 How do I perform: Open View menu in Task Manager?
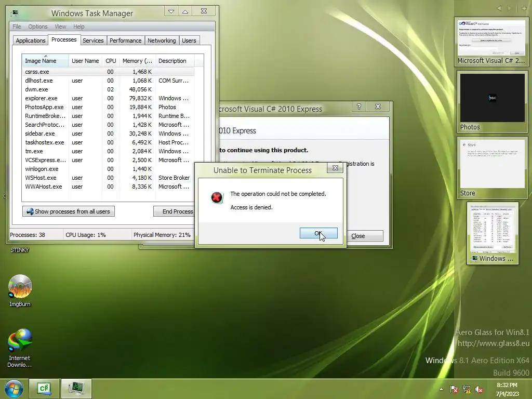click(x=60, y=26)
